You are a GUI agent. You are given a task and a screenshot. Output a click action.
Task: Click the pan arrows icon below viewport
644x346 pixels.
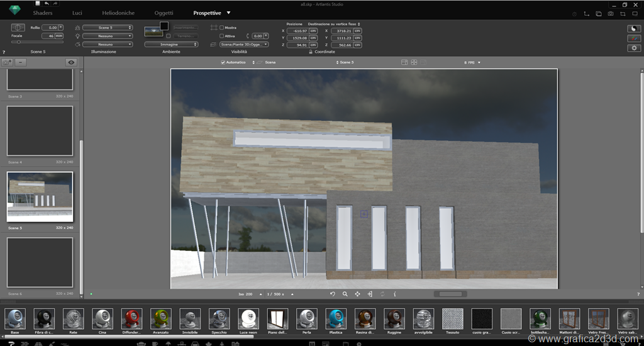tap(357, 294)
